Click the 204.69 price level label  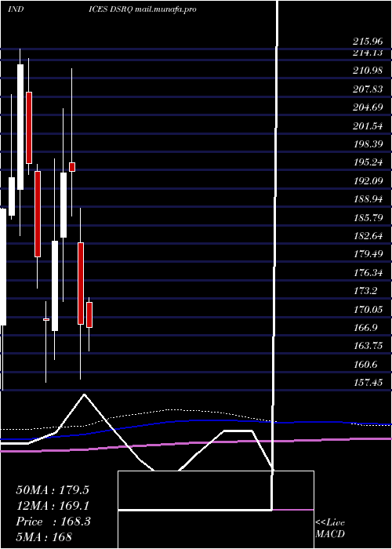point(368,107)
